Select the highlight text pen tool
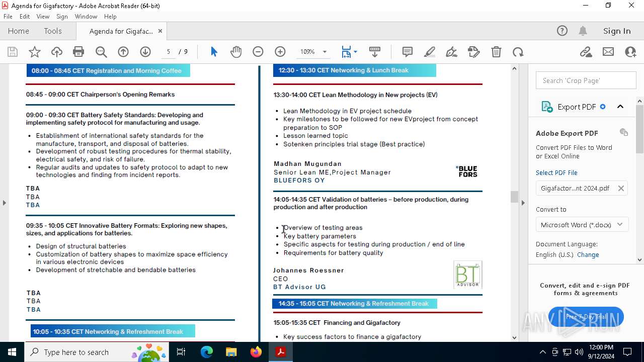The width and height of the screenshot is (644, 362). (x=430, y=52)
